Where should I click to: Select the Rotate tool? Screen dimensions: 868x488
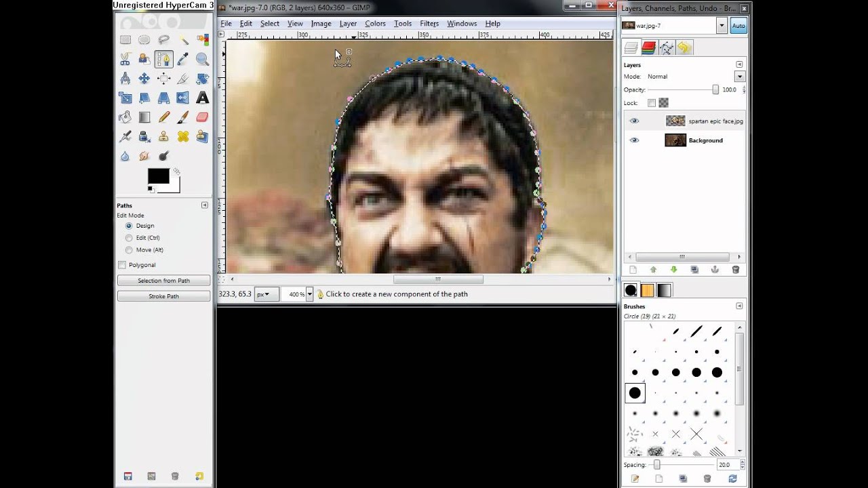coord(202,79)
